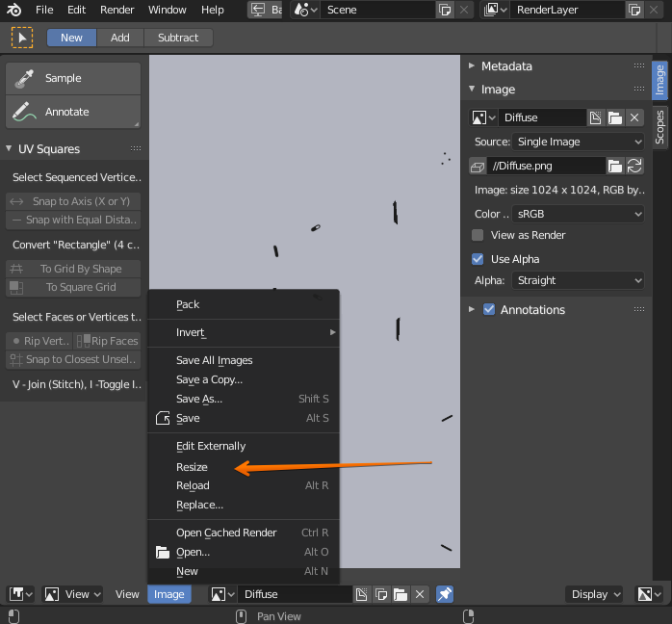Click the Scene name field
The height and width of the screenshot is (624, 672).
[x=378, y=10]
